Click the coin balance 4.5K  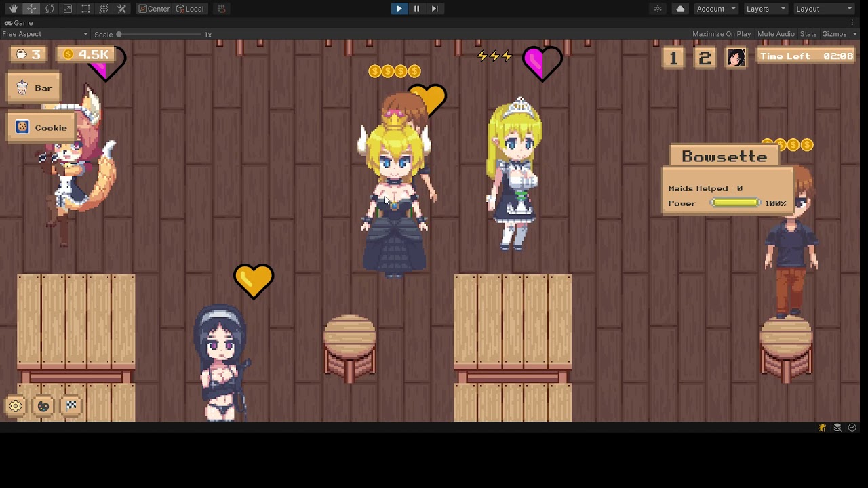[x=85, y=54]
